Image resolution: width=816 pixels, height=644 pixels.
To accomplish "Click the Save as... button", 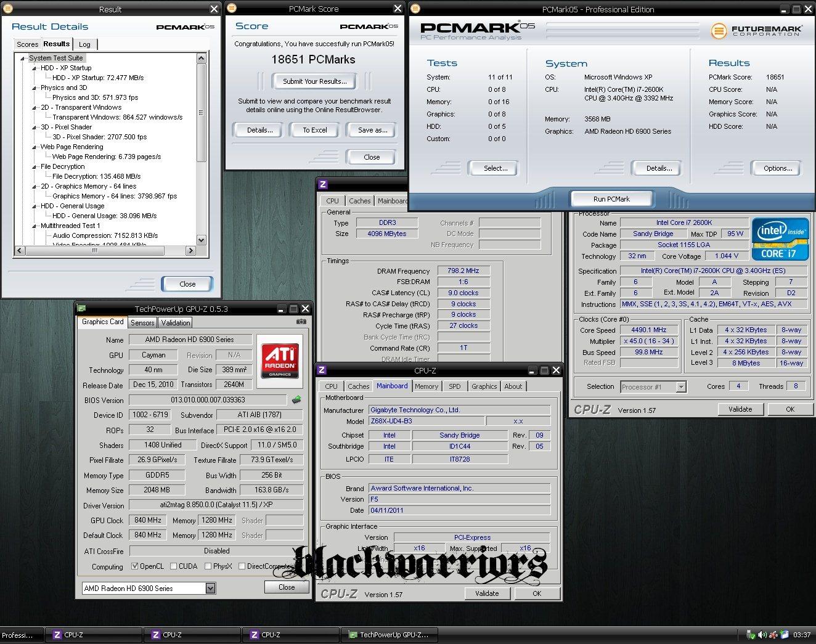I will point(373,130).
